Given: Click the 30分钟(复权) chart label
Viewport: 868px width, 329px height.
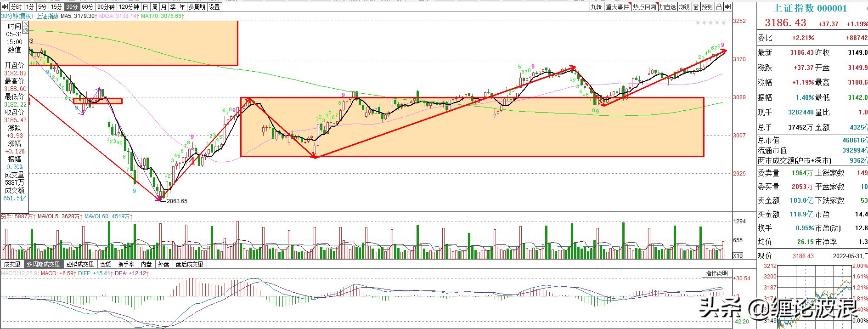Looking at the screenshot, I should [x=17, y=16].
